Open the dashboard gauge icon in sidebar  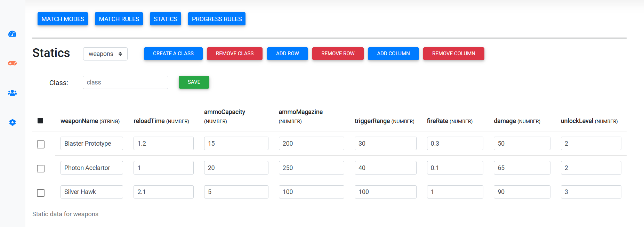tap(12, 34)
